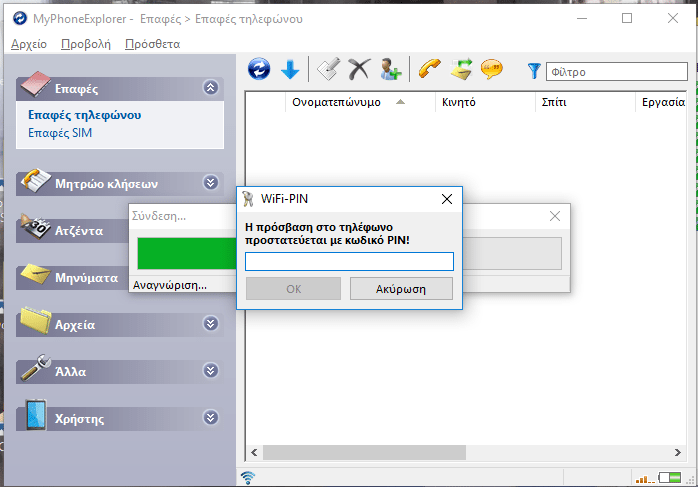Click the Ακύρωση button in WiFi-PIN dialog
This screenshot has width=698, height=487.
pos(401,289)
